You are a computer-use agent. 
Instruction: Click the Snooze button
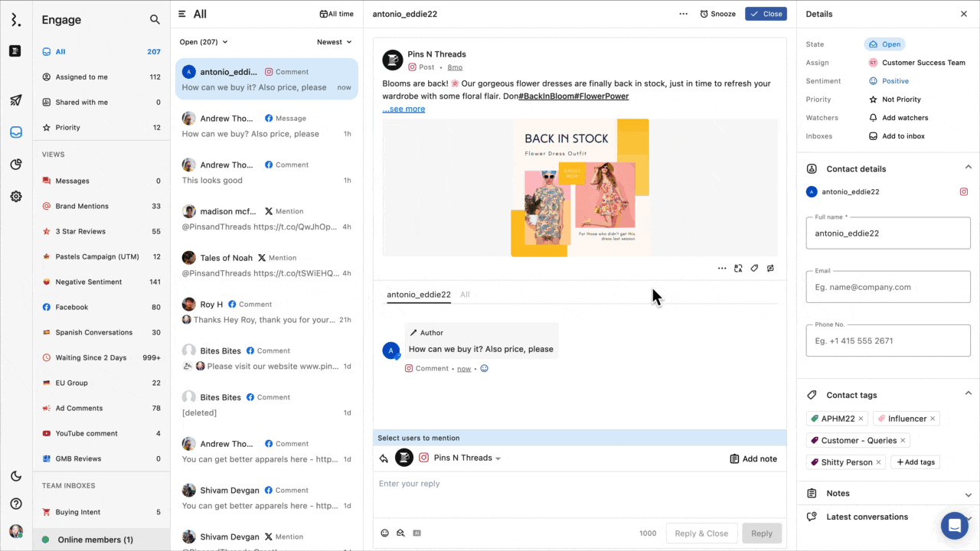click(x=717, y=14)
